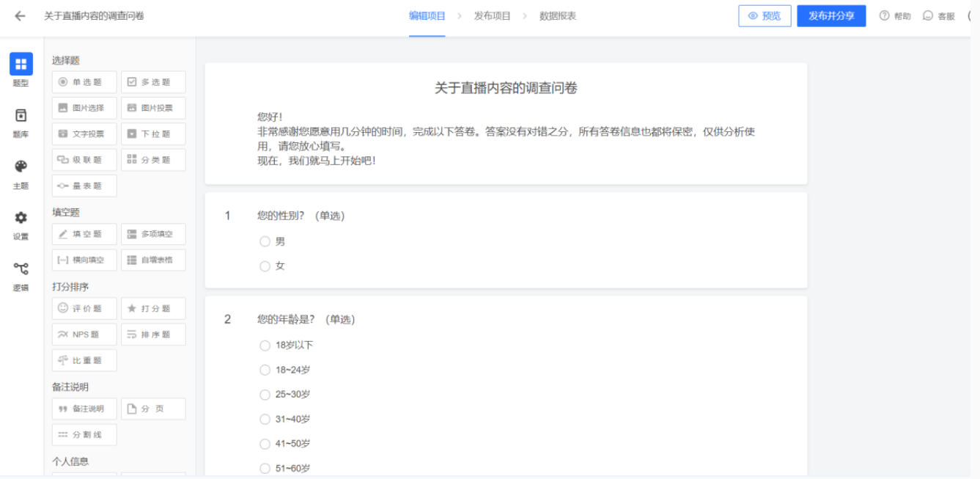The image size is (980, 479).
Task: Click the 发布并分享 button
Action: pyautogui.click(x=831, y=16)
